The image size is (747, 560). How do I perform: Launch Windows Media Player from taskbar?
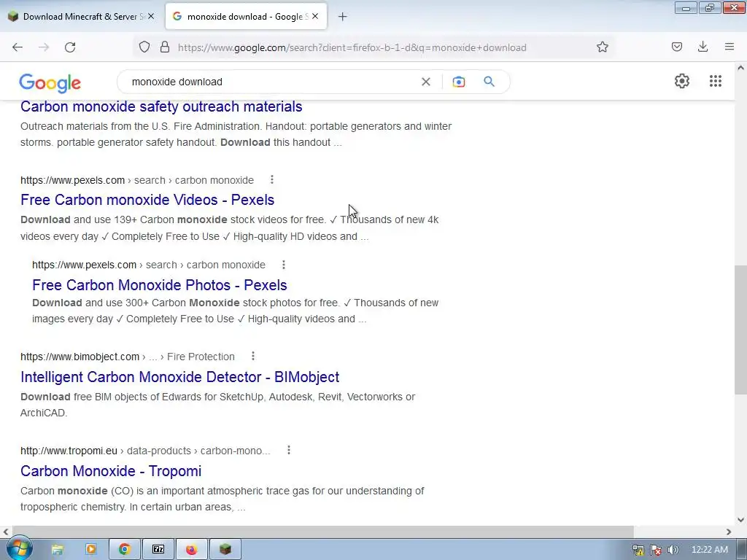(90, 549)
